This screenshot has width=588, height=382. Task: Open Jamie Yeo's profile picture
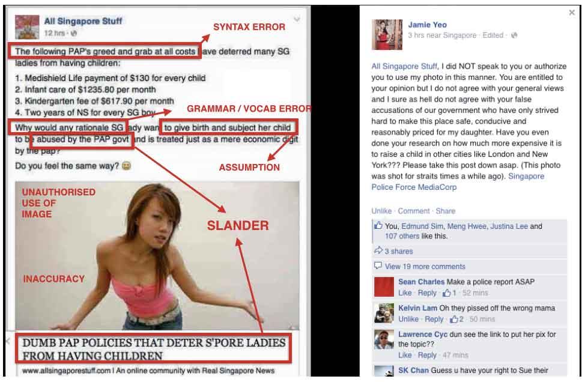click(x=387, y=34)
